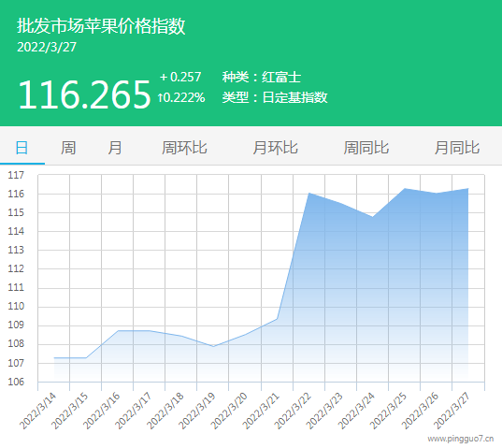This screenshot has height=448, width=502.
Task: Select the 日 daily tab
Action: tap(22, 148)
